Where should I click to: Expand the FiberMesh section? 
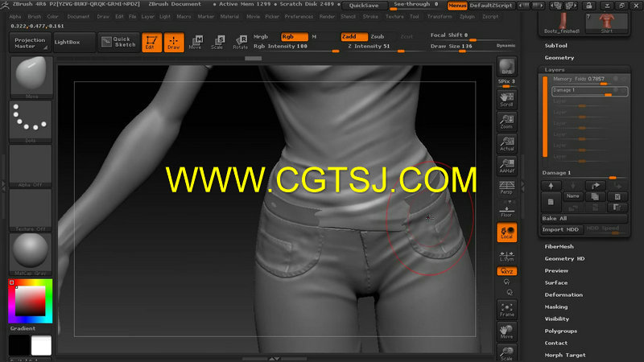[x=559, y=247]
